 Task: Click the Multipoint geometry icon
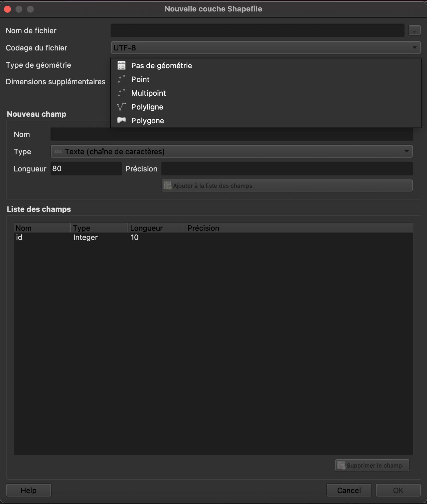point(122,93)
